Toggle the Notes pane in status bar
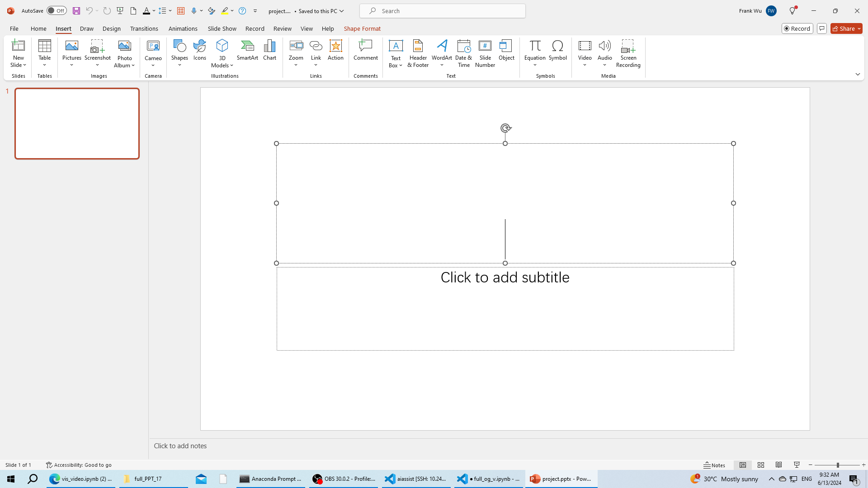 [x=714, y=465]
